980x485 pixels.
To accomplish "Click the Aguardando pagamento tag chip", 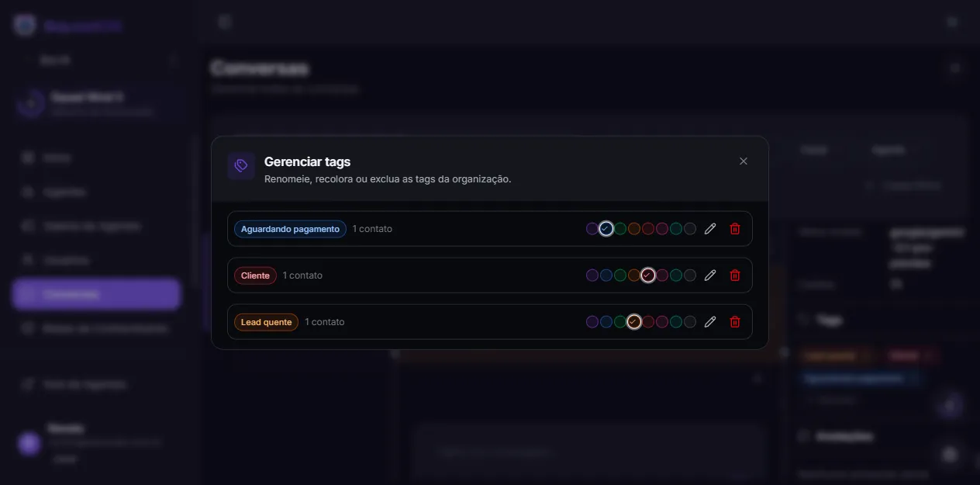I will pos(290,229).
